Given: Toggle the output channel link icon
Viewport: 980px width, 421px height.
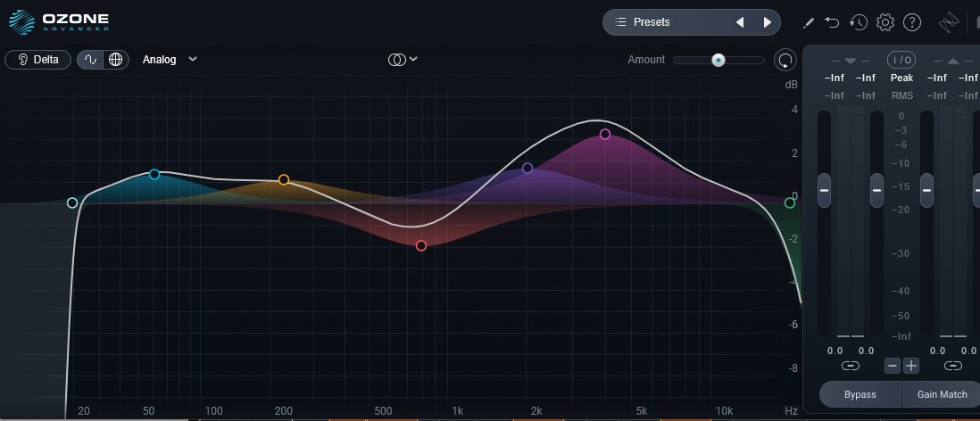Looking at the screenshot, I should pos(952,366).
